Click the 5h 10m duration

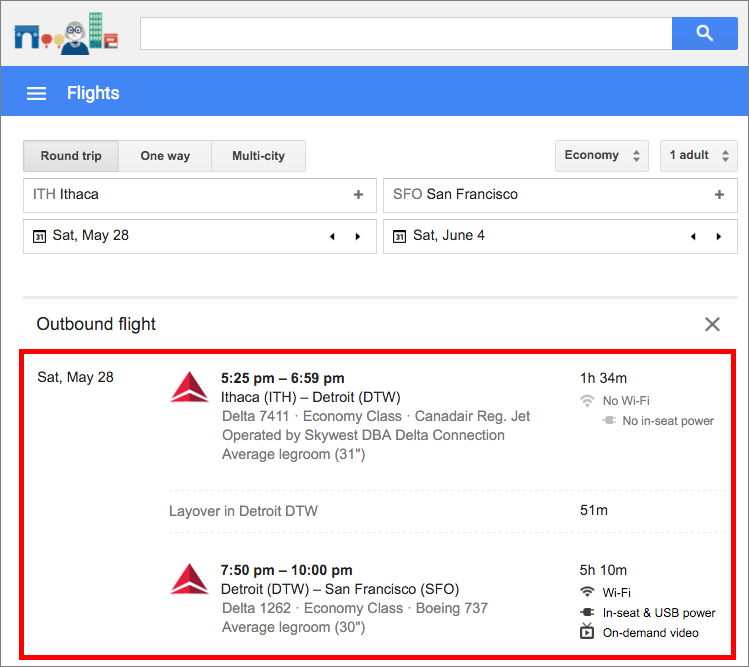coord(603,570)
